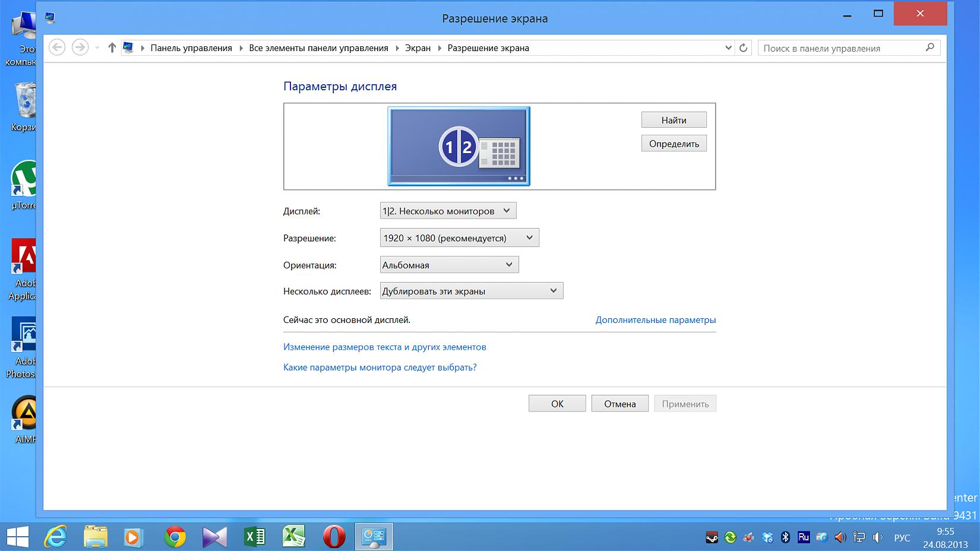Open Изменение размеров текста и других элементов link
The width and height of the screenshot is (980, 551).
(385, 347)
